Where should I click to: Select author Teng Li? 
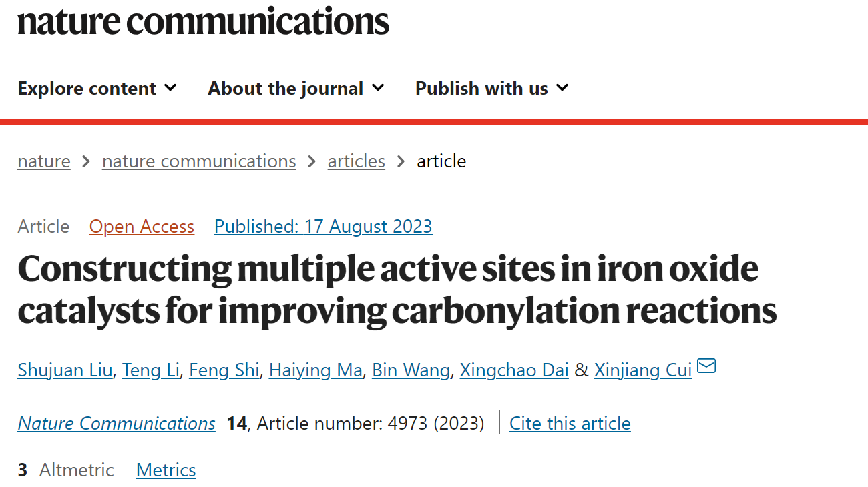coord(151,370)
